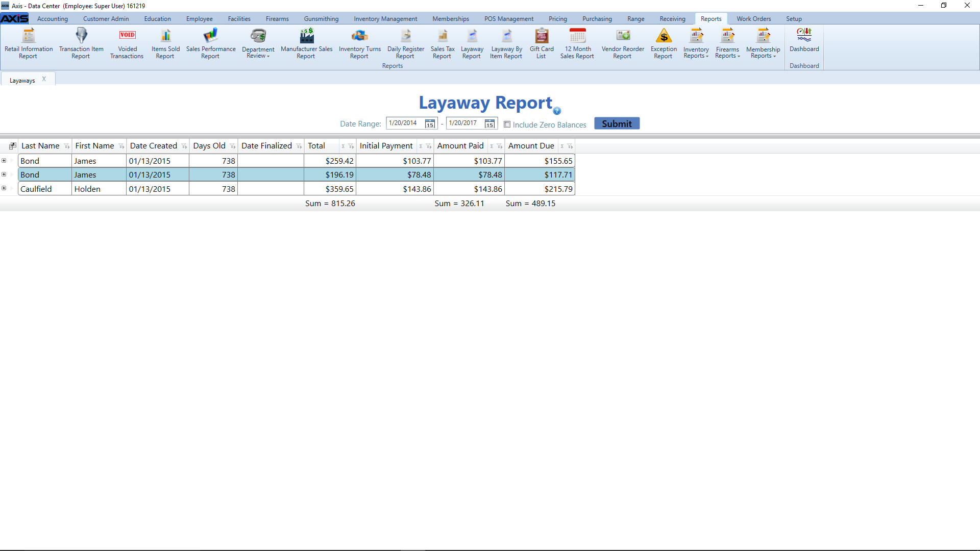The width and height of the screenshot is (980, 551).
Task: Open the Sales Performance Report
Action: [x=211, y=44]
